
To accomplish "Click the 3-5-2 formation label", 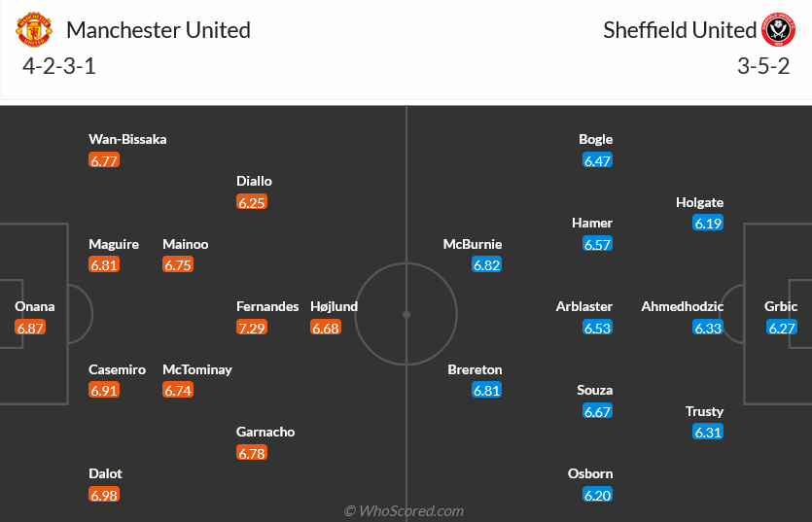I will pos(764,67).
